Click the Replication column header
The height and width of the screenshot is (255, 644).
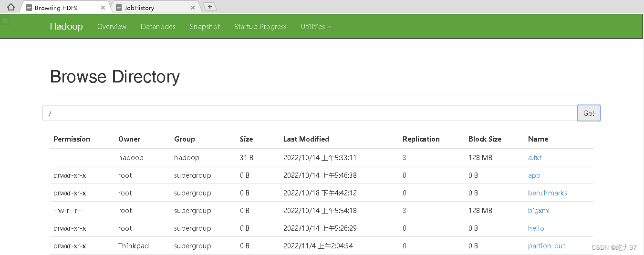[x=421, y=139]
